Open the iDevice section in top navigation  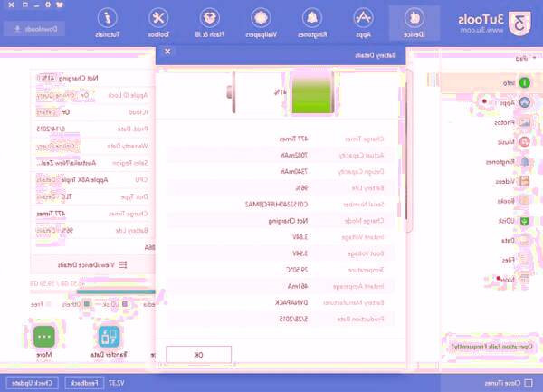pyautogui.click(x=414, y=23)
